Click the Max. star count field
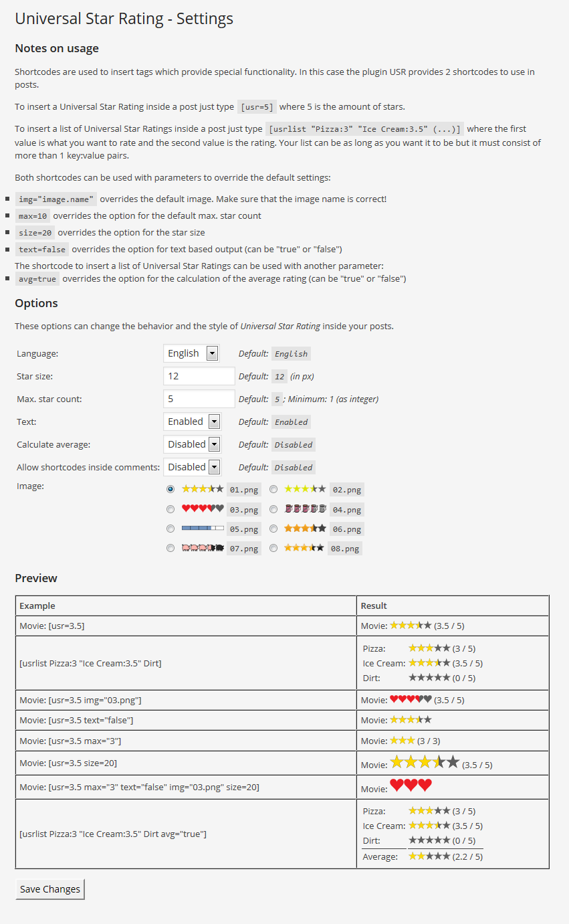 pyautogui.click(x=199, y=399)
